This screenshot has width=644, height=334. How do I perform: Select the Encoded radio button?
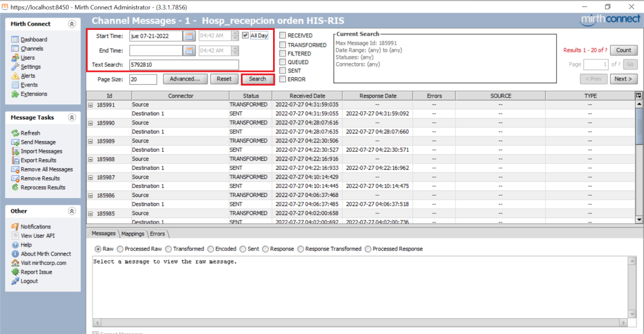pyautogui.click(x=210, y=249)
